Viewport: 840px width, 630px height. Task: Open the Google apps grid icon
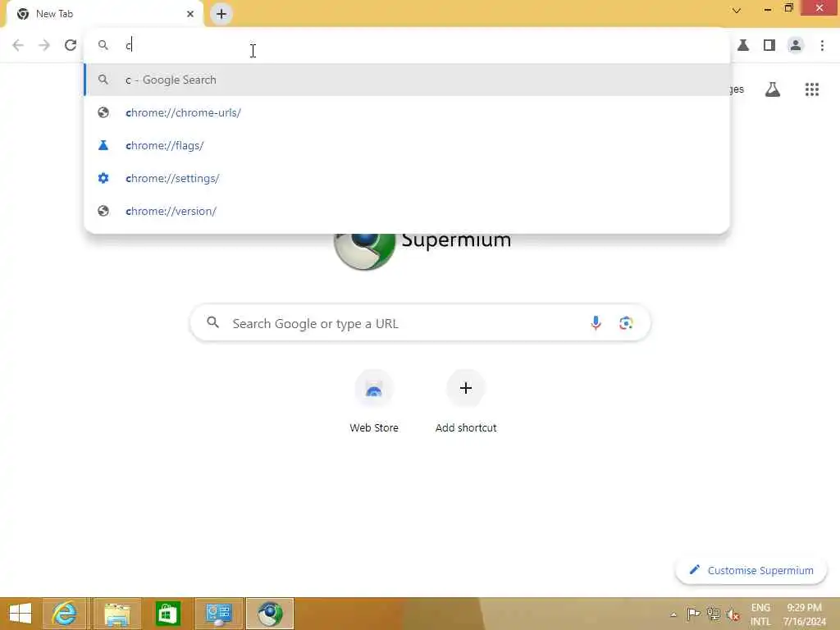[x=811, y=89]
